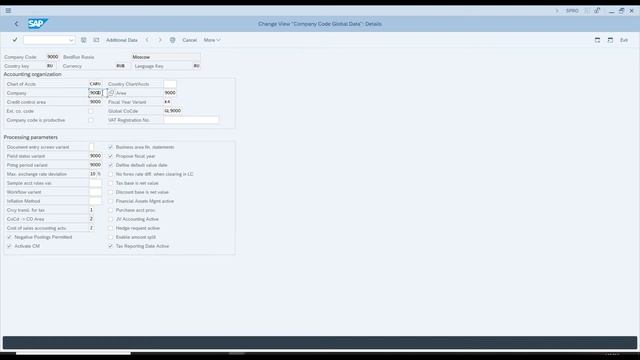Click the Area field with 9000
640x360 pixels.
[x=170, y=93]
